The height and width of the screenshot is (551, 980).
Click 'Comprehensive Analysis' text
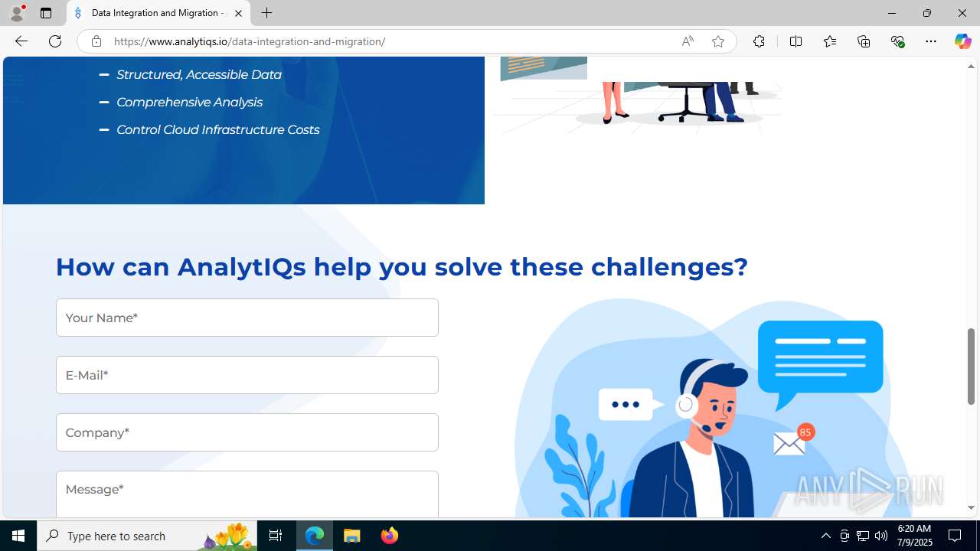click(x=189, y=102)
